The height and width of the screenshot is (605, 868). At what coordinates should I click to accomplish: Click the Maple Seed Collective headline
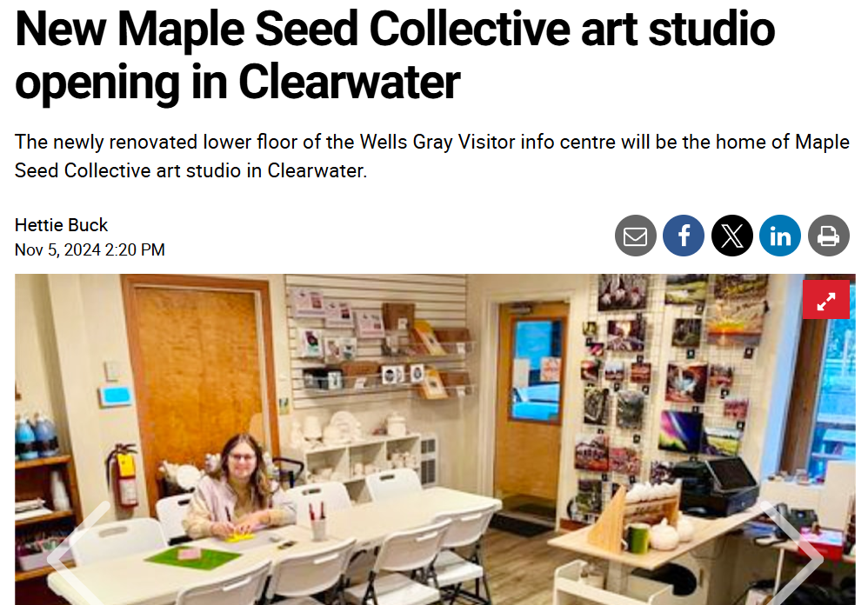point(395,54)
